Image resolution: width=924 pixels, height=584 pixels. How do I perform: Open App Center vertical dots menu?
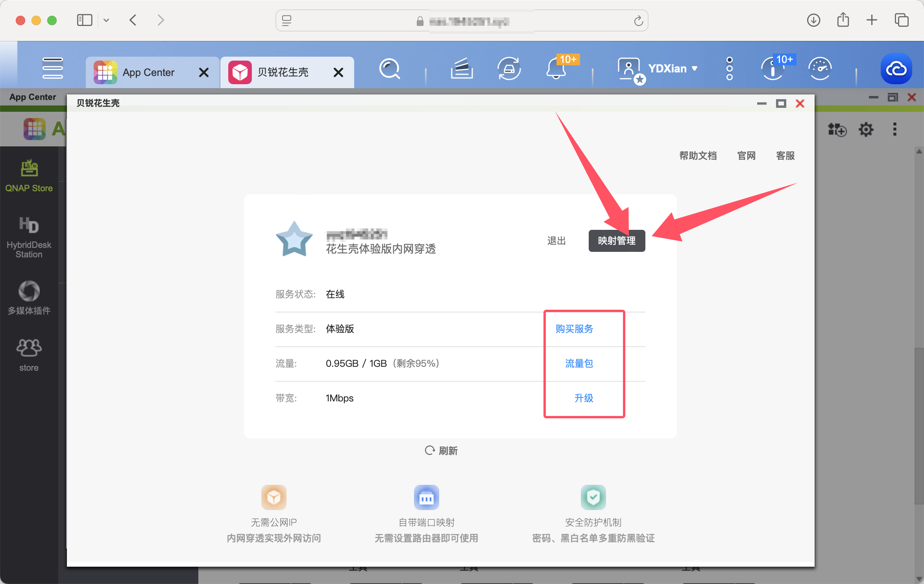[x=894, y=129]
